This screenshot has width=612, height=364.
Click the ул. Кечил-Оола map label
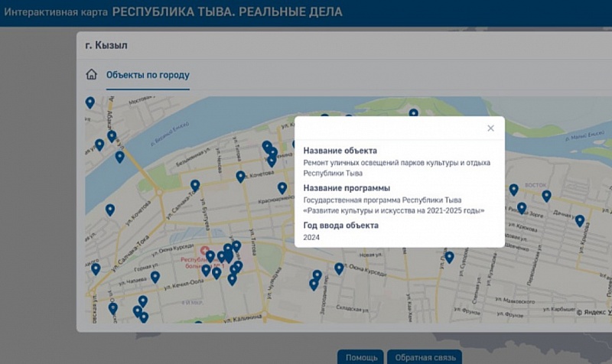point(184,284)
